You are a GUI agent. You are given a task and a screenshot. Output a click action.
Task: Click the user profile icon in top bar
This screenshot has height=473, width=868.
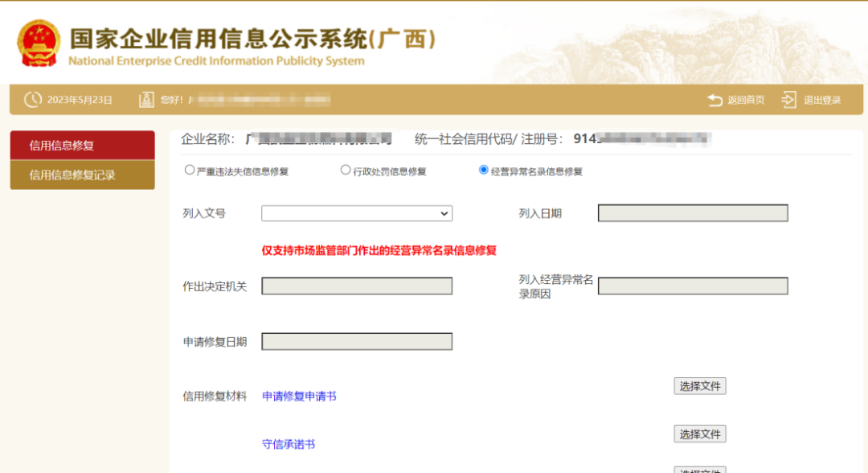(146, 98)
